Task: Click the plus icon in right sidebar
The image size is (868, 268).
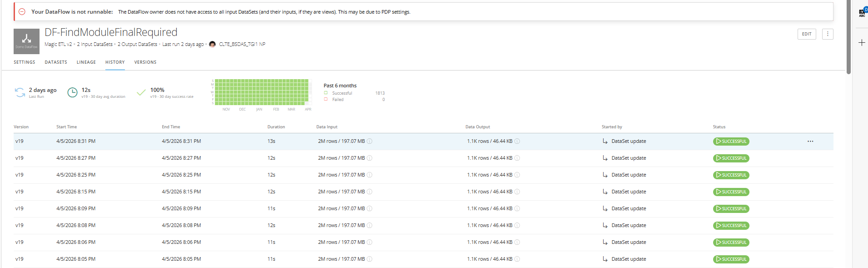Action: [x=862, y=42]
